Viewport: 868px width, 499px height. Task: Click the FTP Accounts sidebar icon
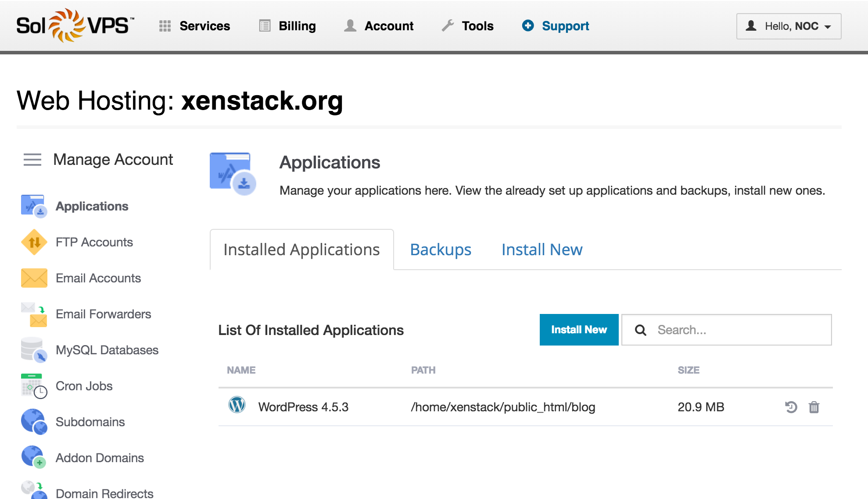(34, 242)
